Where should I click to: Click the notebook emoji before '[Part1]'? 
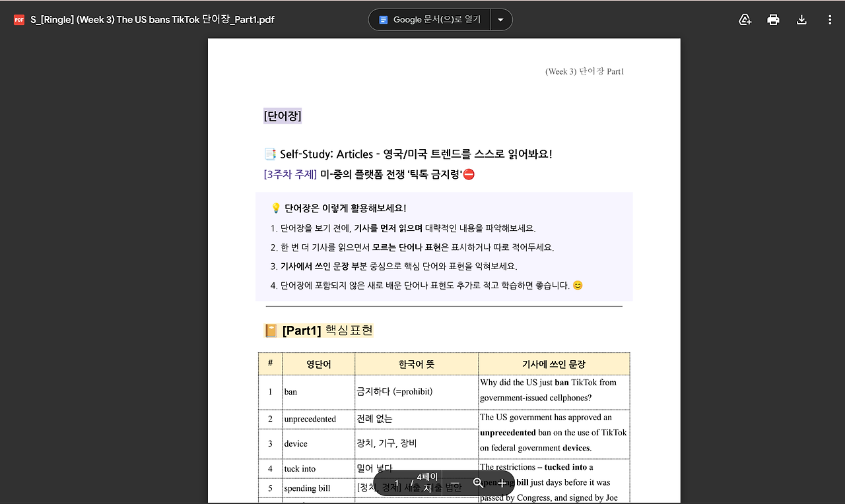(x=271, y=331)
